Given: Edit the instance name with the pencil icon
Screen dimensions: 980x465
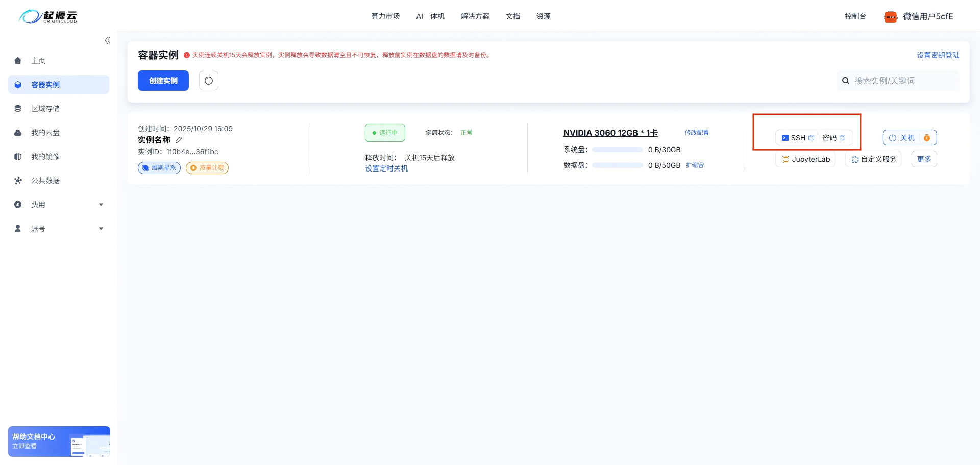Looking at the screenshot, I should tap(179, 139).
